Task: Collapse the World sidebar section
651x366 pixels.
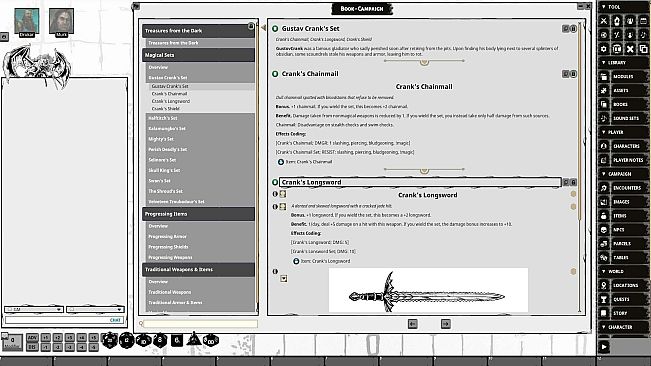Action: [x=604, y=271]
